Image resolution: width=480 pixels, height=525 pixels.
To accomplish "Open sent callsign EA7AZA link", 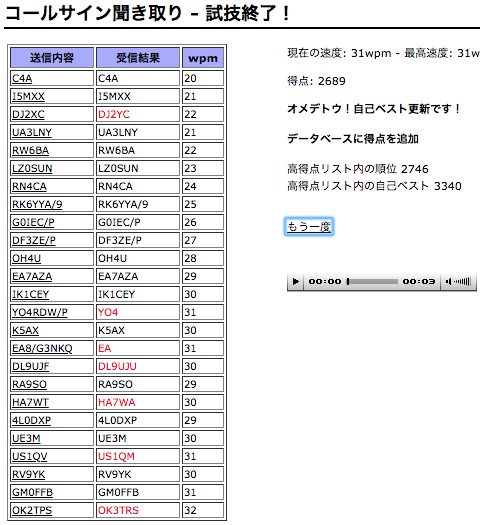I will (32, 277).
